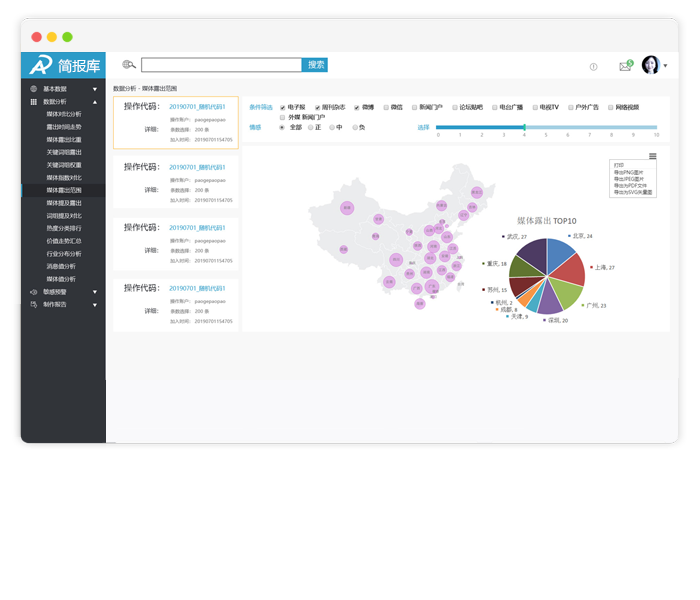Focus the search input field
Viewport: 700px width, 600px height.
coord(221,65)
